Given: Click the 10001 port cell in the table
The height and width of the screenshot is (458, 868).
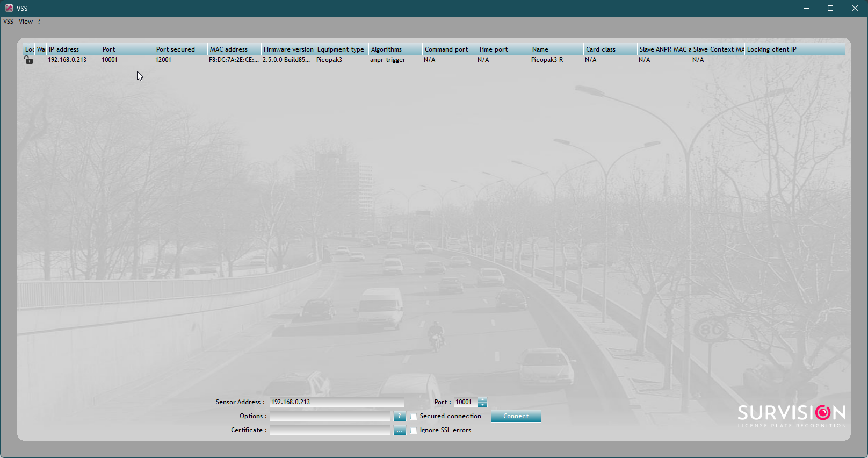Looking at the screenshot, I should pos(110,60).
